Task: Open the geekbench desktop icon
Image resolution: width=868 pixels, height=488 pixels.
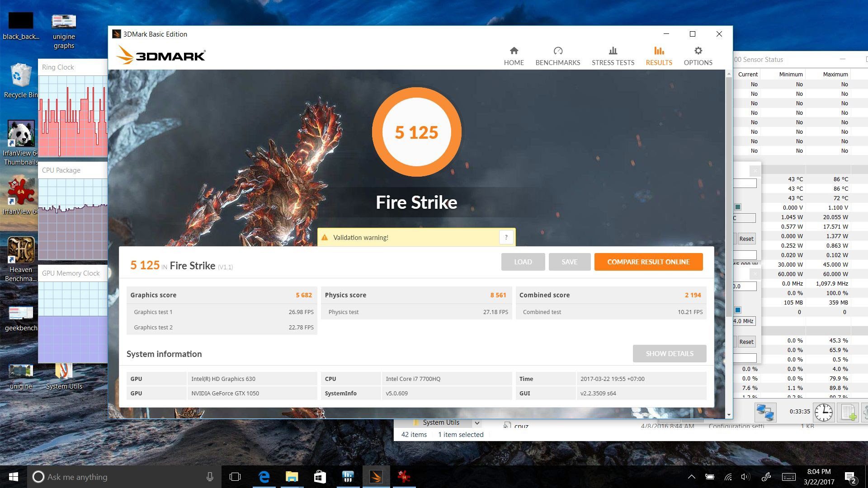Action: [21, 318]
